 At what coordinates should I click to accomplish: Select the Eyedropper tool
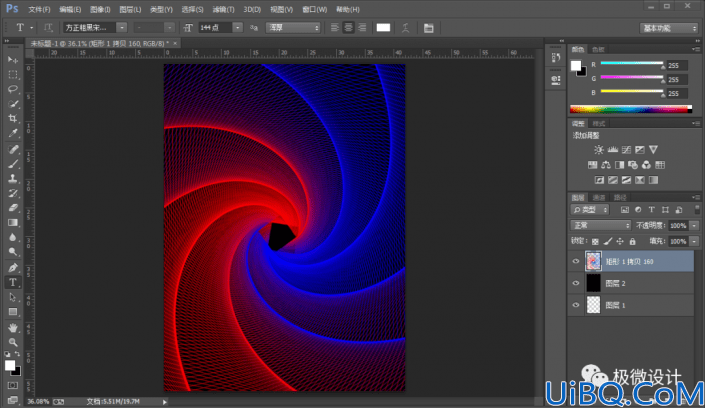[13, 134]
